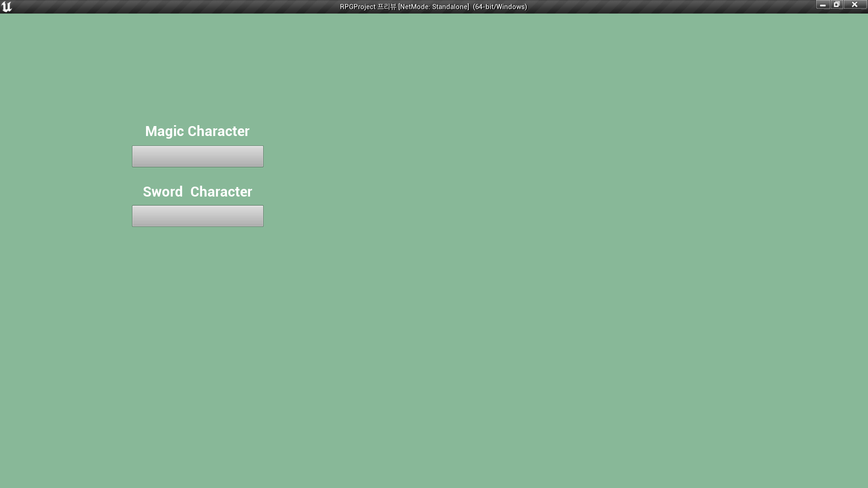Image resolution: width=868 pixels, height=488 pixels.
Task: Minimize the RPGProject preview window
Action: click(822, 5)
